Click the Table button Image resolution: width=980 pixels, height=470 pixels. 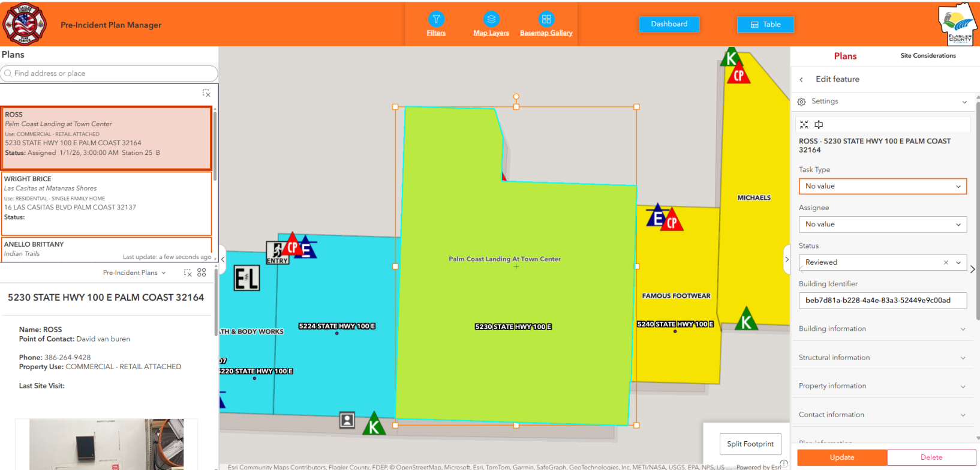click(x=765, y=25)
